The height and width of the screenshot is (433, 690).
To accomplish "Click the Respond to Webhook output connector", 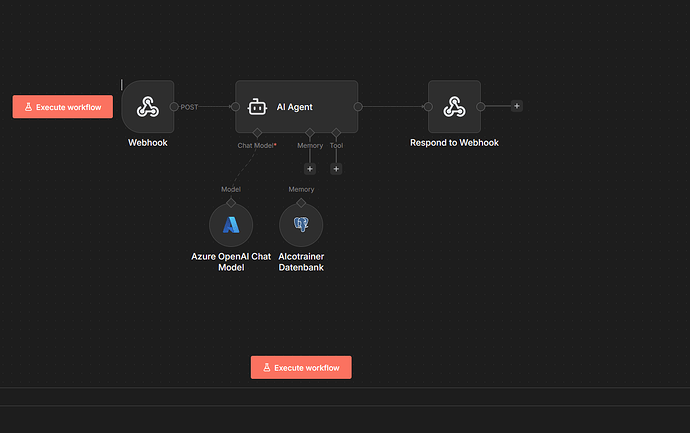I will [x=481, y=106].
